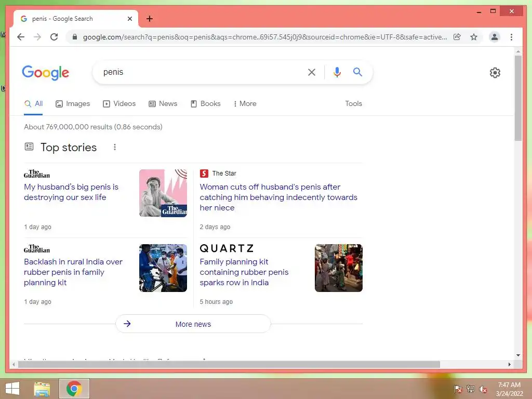Viewport: 532px width, 399px height.
Task: Open Google quick settings gear
Action: point(495,73)
